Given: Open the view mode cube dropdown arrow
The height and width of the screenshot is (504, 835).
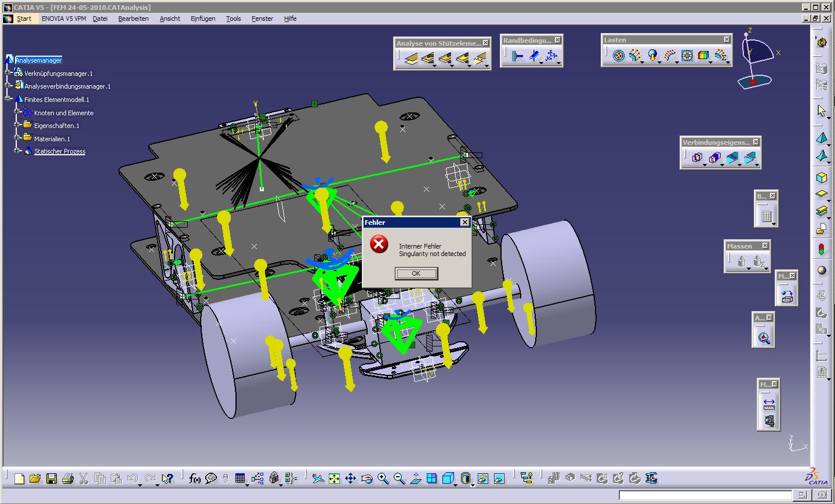Looking at the screenshot, I should pyautogui.click(x=456, y=484).
